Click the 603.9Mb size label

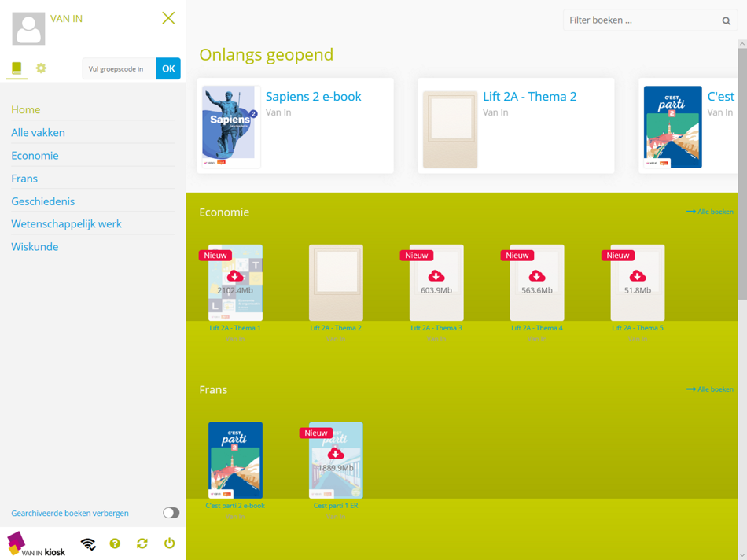coord(436,290)
